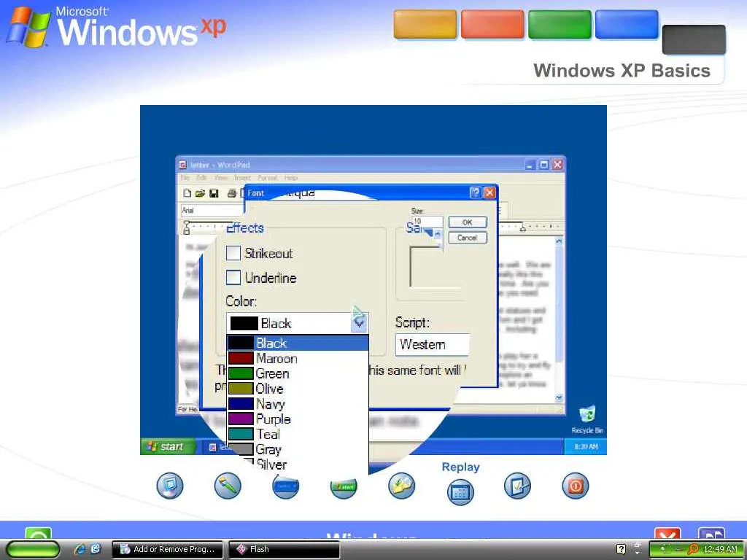The width and height of the screenshot is (747, 560).
Task: Click the Save floppy icon in WordPad toolbar
Action: (x=214, y=192)
